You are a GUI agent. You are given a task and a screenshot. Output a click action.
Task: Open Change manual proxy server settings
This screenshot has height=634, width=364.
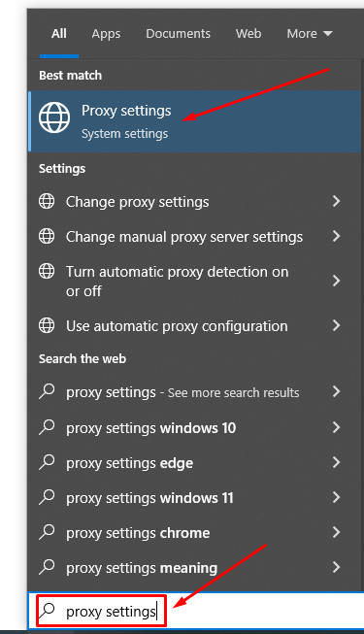[x=195, y=237]
